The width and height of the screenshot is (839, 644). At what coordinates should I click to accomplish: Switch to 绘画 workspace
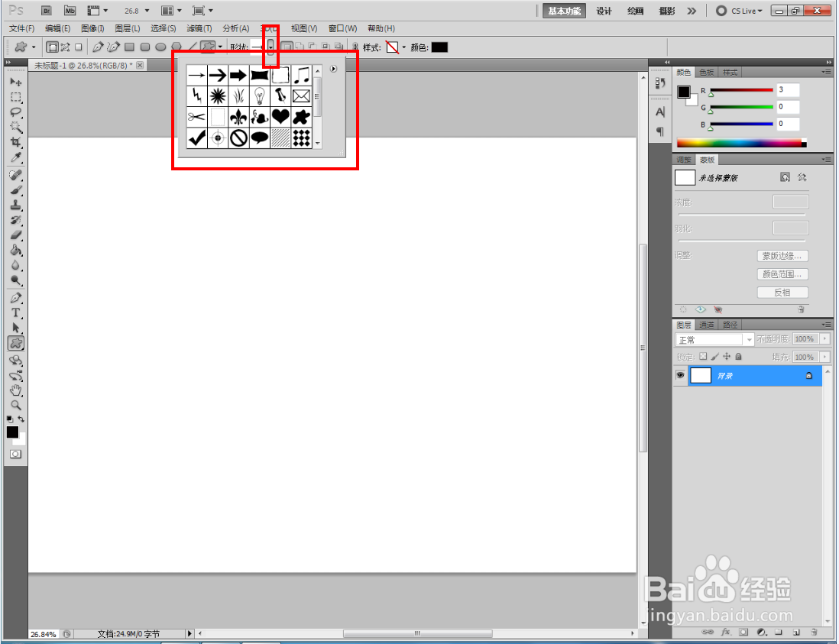[x=635, y=11]
